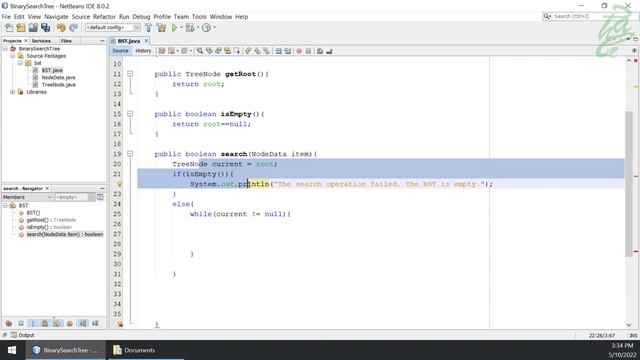Click the Shift Line Right icon
The width and height of the screenshot is (640, 360).
(x=288, y=51)
